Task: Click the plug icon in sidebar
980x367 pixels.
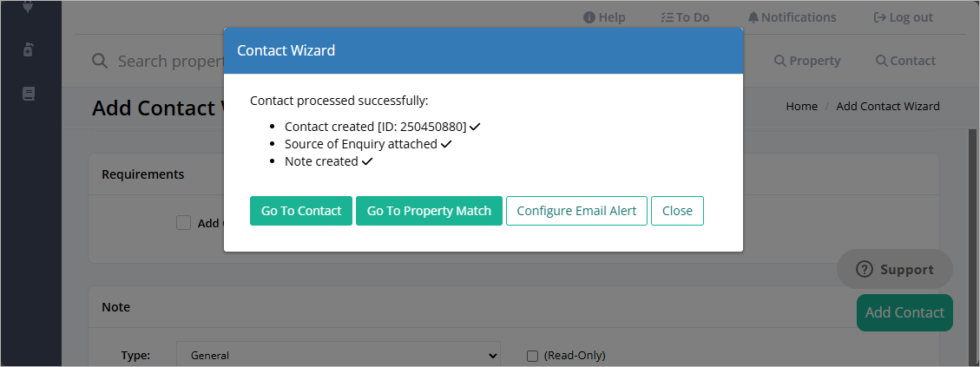Action: [28, 6]
